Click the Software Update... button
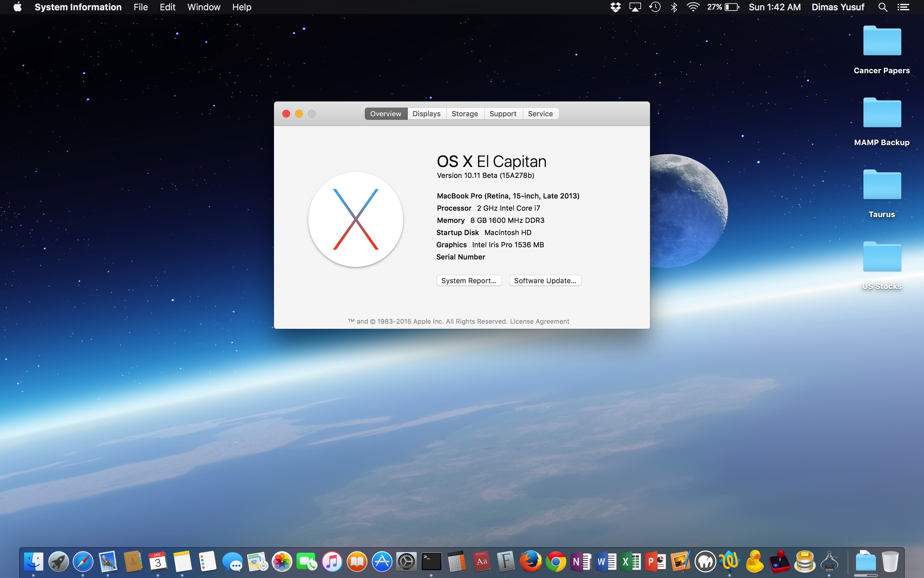 click(x=545, y=281)
